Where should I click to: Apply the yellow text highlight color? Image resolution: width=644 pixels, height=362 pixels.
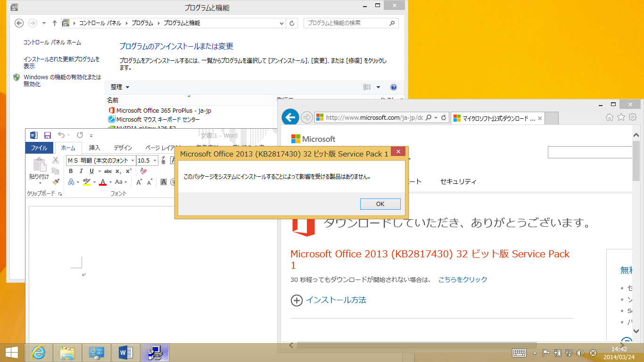coord(86,182)
